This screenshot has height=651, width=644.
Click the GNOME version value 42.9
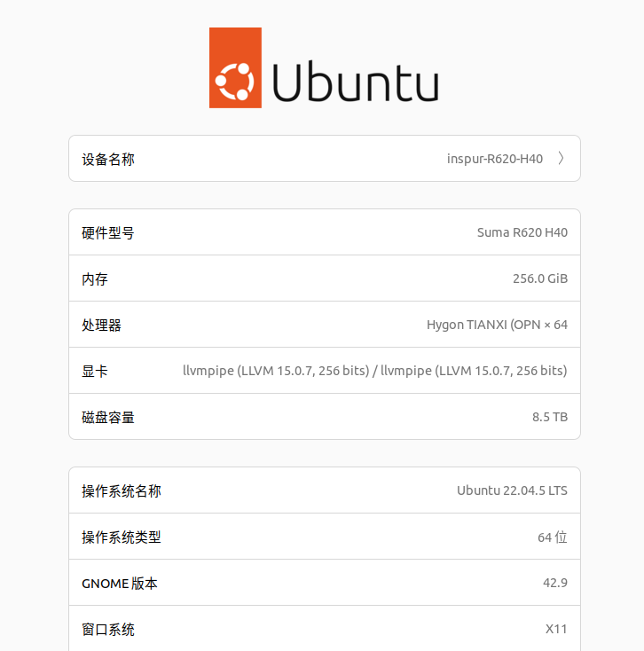[555, 583]
